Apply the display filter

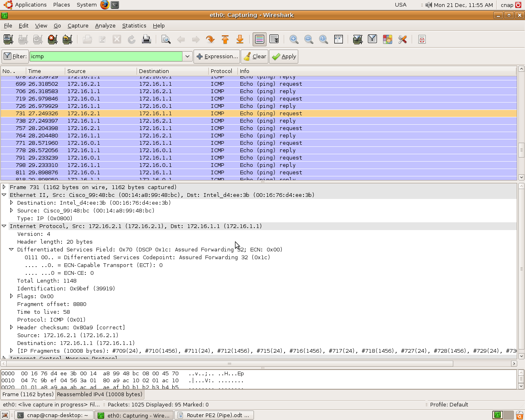[284, 57]
